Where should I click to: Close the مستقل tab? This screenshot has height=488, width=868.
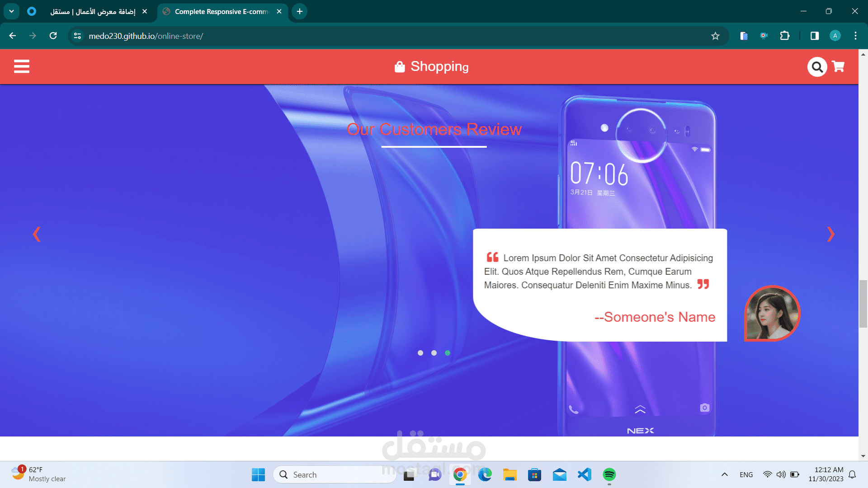[145, 12]
